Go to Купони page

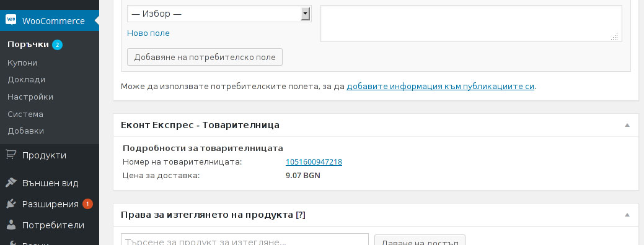click(22, 62)
